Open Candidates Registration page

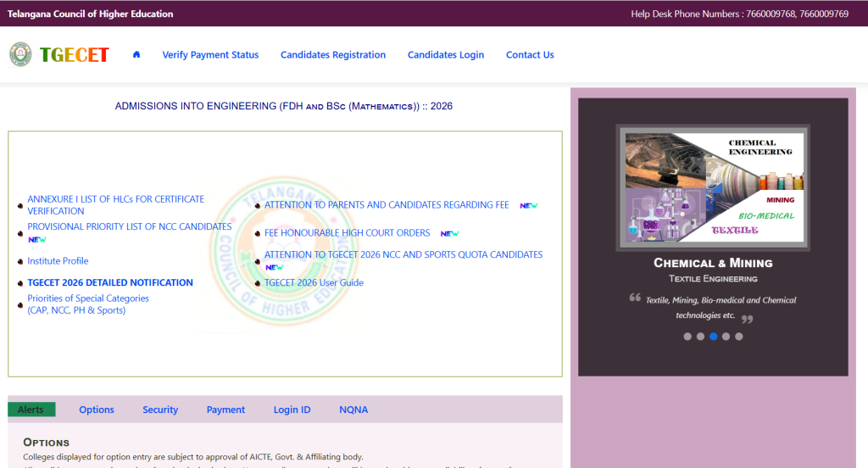(x=333, y=55)
